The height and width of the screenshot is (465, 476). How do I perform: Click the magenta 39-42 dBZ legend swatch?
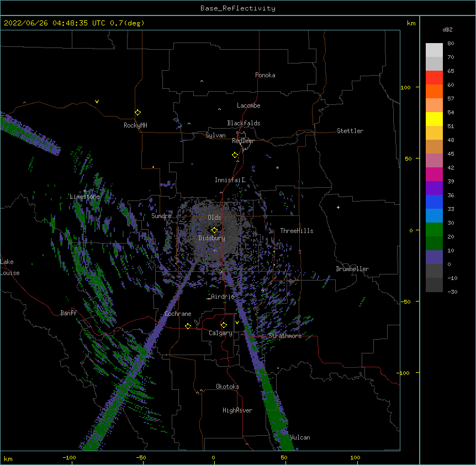coord(434,174)
